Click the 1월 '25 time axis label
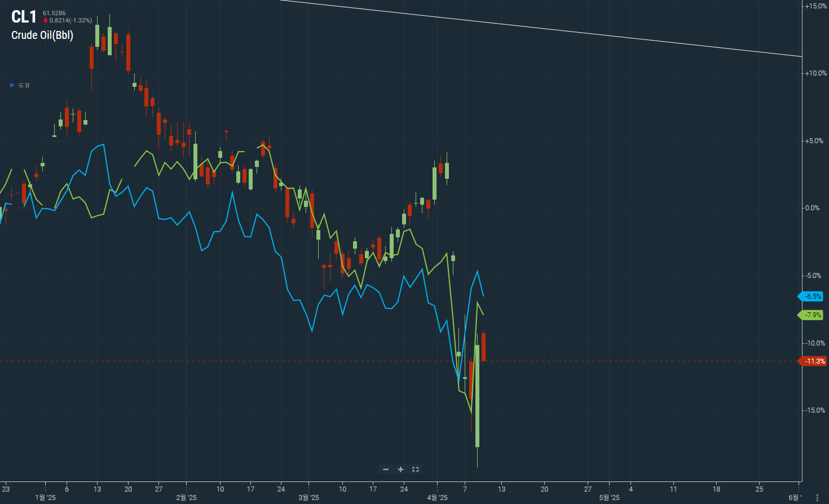Image resolution: width=829 pixels, height=504 pixels. click(x=45, y=497)
